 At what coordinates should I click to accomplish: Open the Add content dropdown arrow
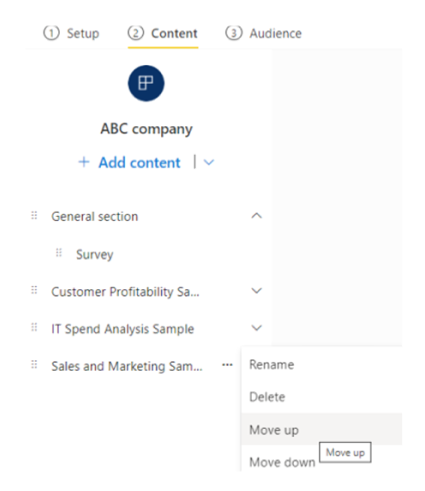click(209, 162)
